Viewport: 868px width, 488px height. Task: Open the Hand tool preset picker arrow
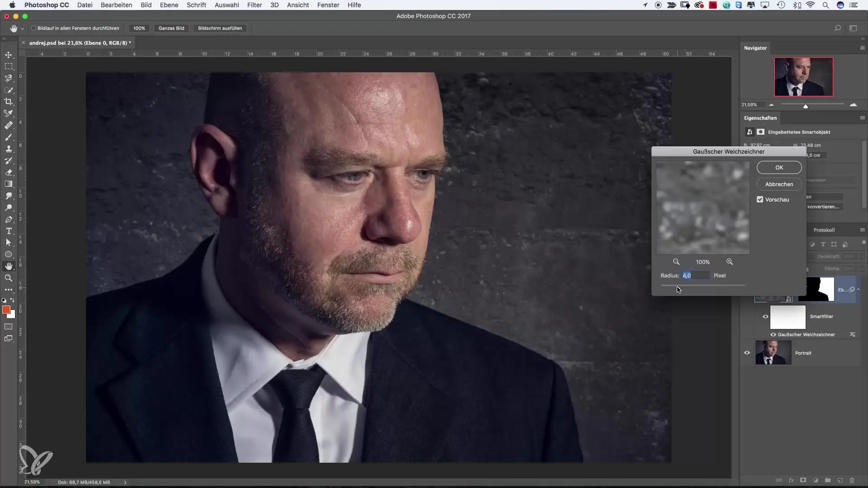pyautogui.click(x=22, y=28)
